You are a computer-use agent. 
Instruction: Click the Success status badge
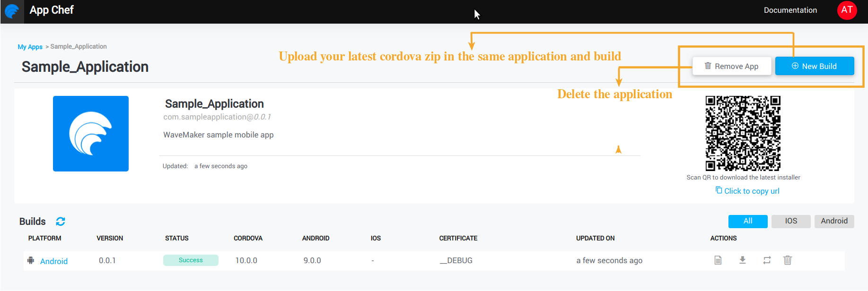point(191,260)
